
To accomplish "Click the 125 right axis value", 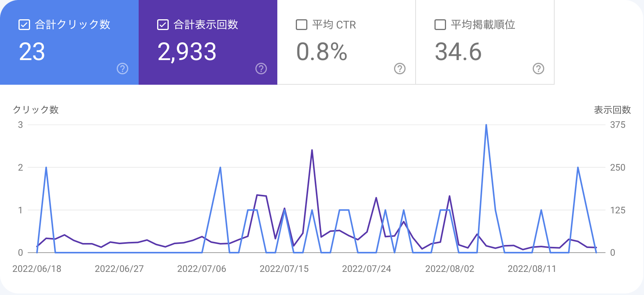I will pyautogui.click(x=618, y=210).
